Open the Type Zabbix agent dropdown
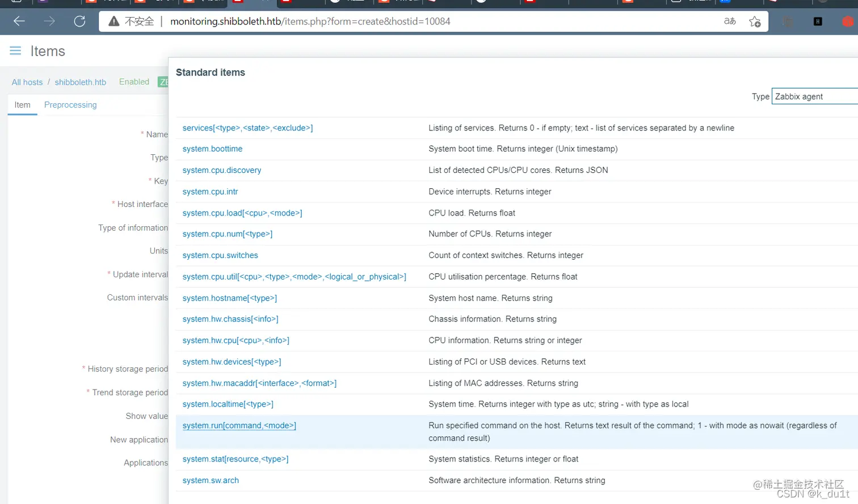The height and width of the screenshot is (504, 858). (x=815, y=96)
